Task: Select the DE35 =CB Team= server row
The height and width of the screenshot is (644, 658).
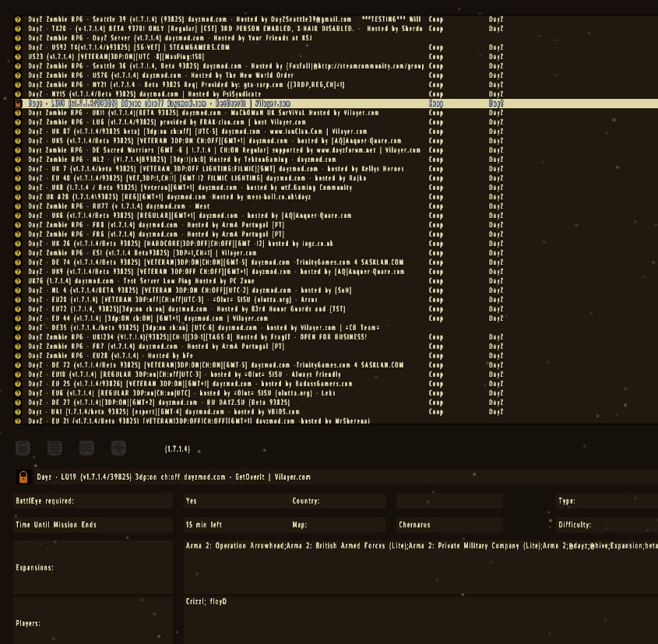Action: 336,328
